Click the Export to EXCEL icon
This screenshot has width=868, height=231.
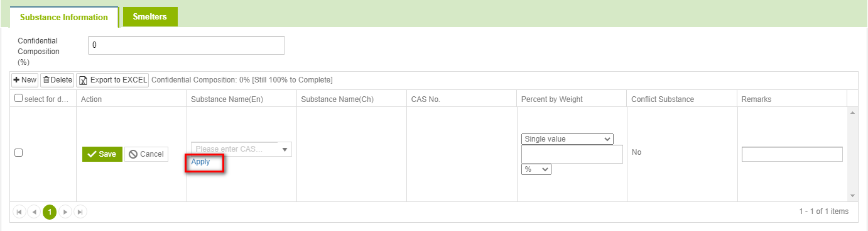point(84,80)
